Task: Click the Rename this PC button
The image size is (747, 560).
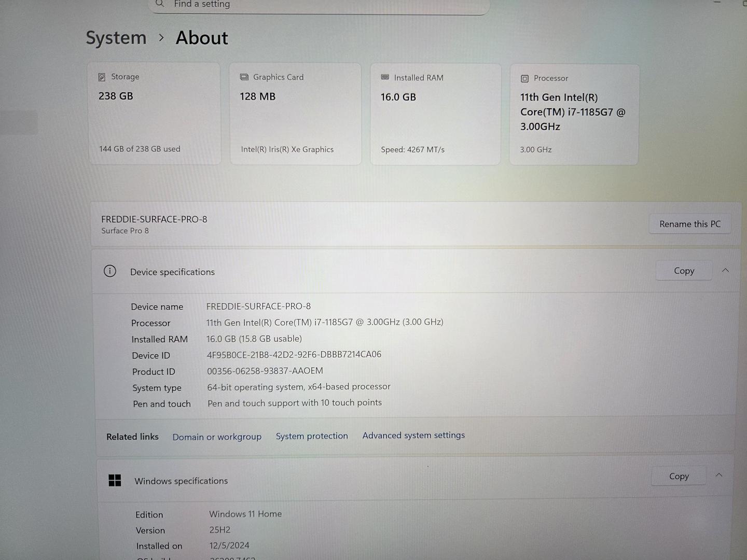Action: coord(689,224)
